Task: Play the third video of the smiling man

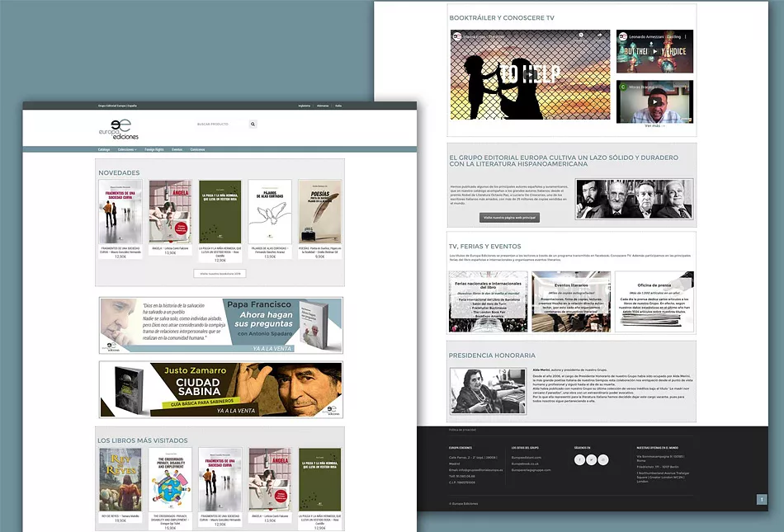Action: click(x=654, y=101)
